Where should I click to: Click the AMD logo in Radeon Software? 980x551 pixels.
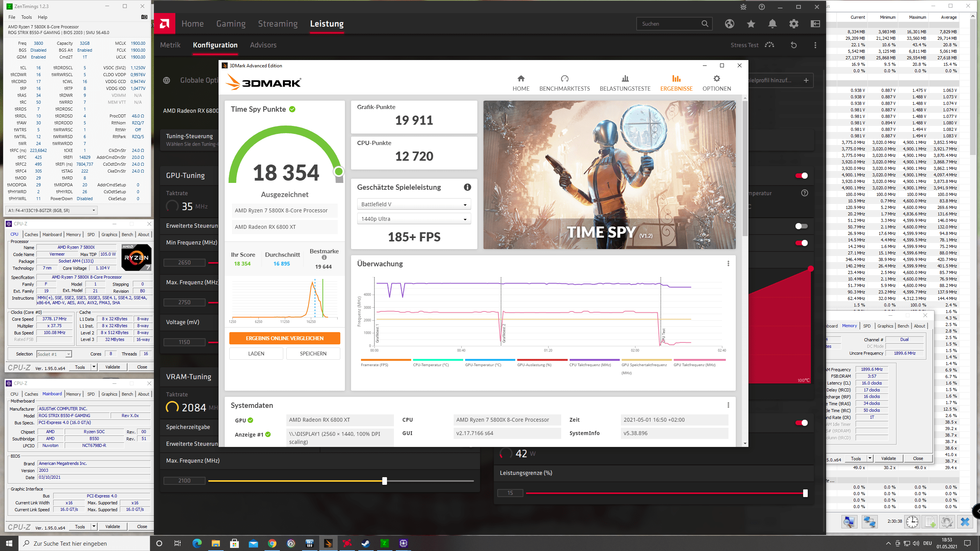(x=165, y=24)
